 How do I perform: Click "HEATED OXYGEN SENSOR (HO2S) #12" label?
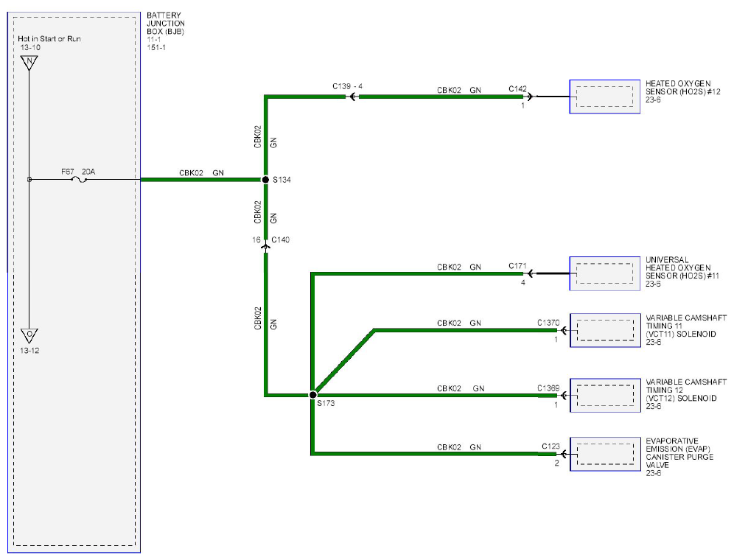point(682,88)
